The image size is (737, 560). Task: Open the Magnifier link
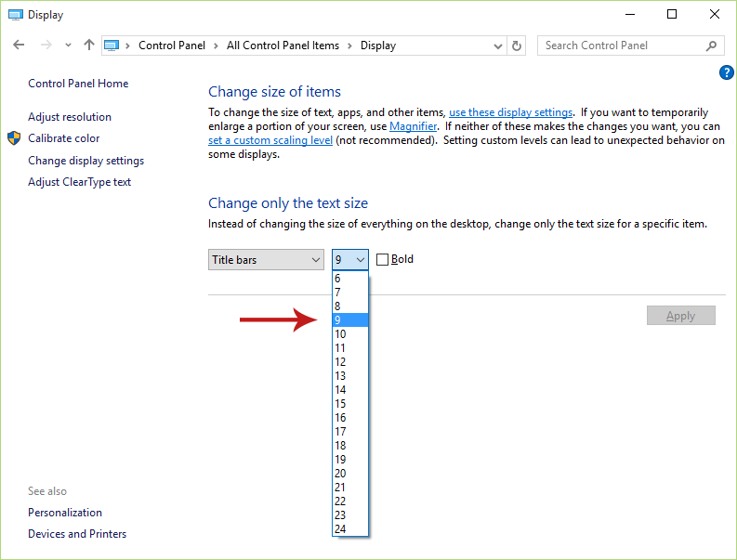pyautogui.click(x=414, y=126)
